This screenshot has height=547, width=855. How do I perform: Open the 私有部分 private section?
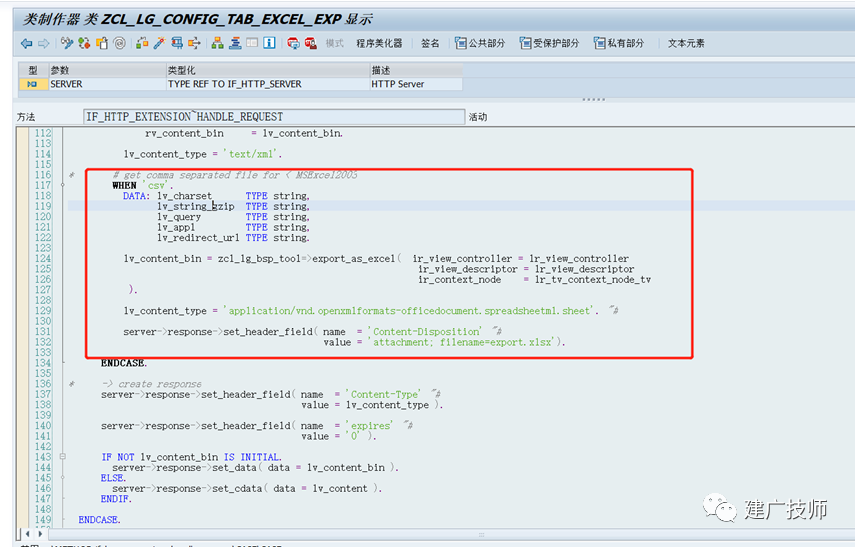click(x=618, y=43)
